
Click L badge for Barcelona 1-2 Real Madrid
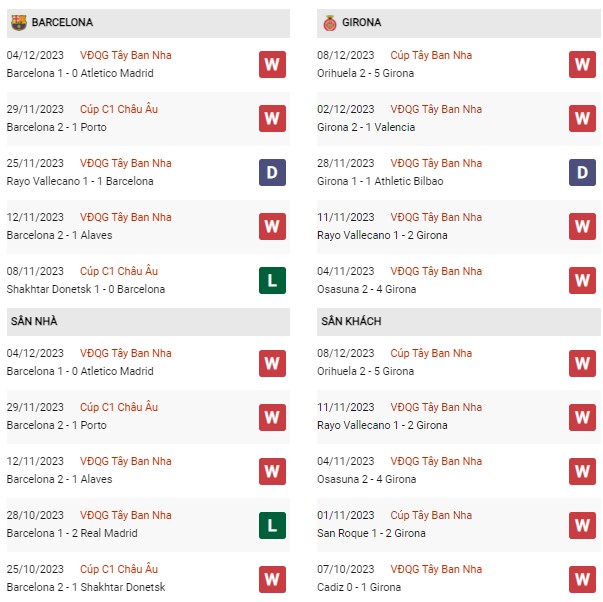pyautogui.click(x=272, y=525)
